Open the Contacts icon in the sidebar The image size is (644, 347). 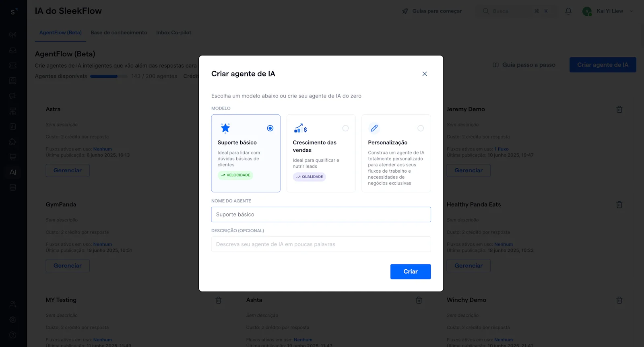pyautogui.click(x=13, y=81)
